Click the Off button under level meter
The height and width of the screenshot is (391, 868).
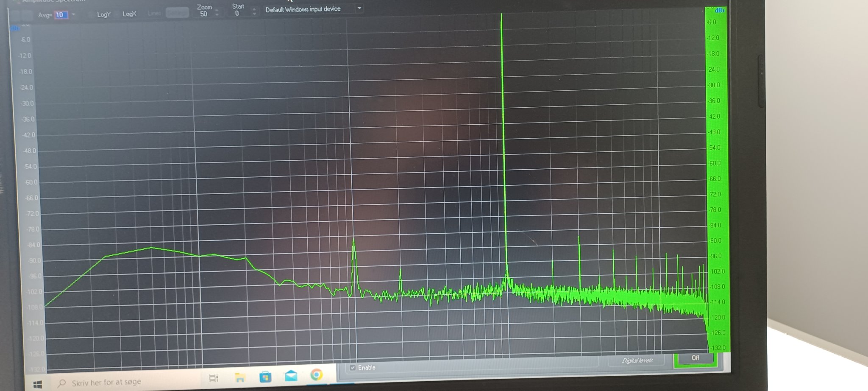[696, 358]
